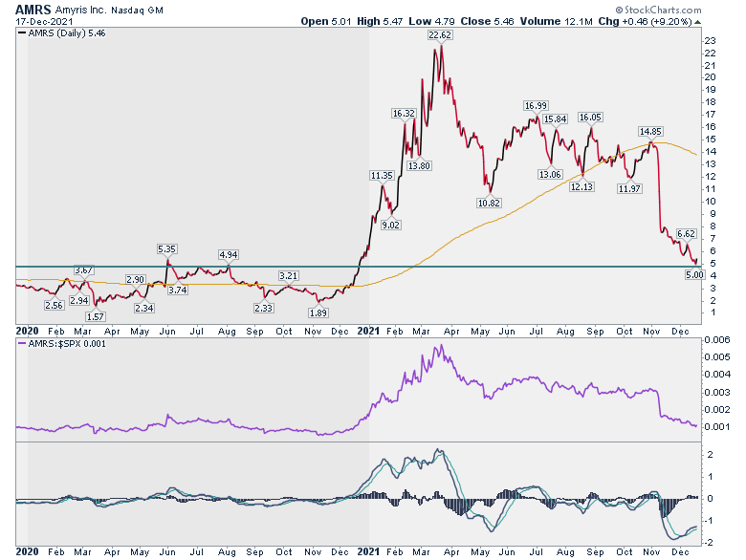Click the 3.21 price label
The width and height of the screenshot is (746, 560).
tap(288, 276)
